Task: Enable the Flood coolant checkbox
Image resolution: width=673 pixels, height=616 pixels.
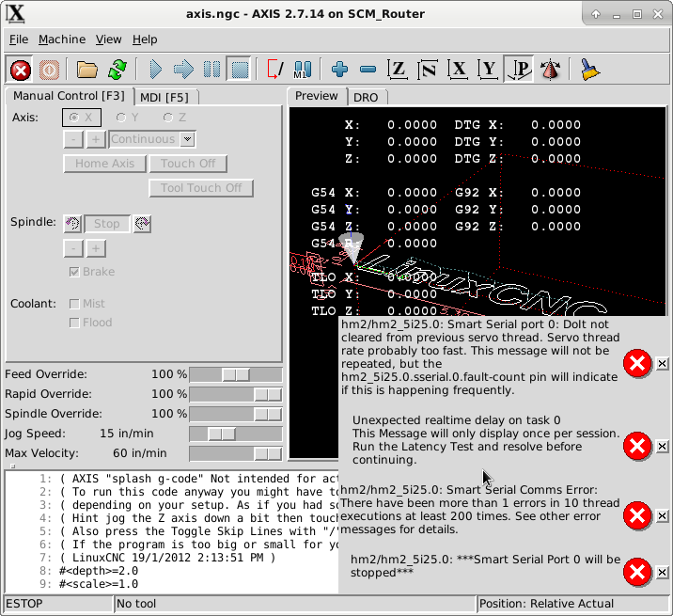Action: 75,323
